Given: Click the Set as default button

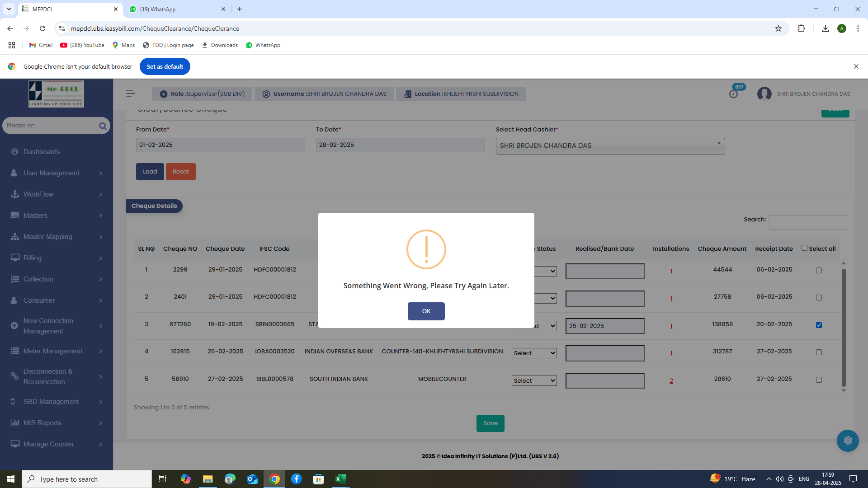Looking at the screenshot, I should point(165,66).
